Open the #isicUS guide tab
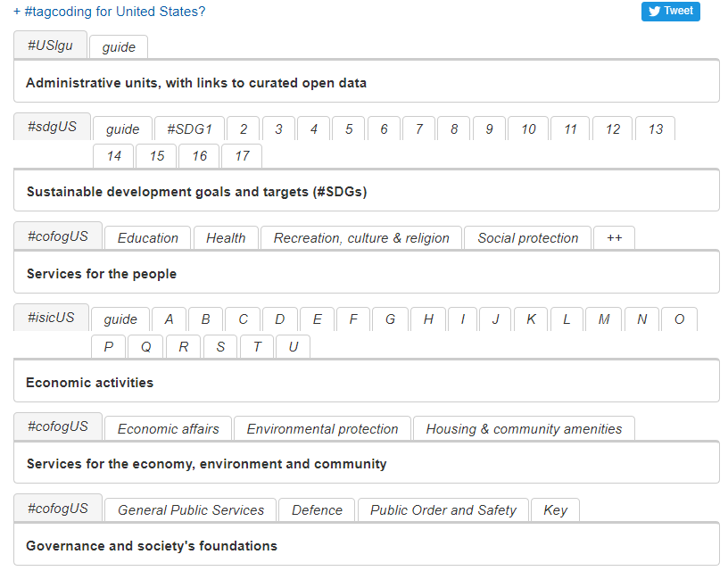 (120, 319)
